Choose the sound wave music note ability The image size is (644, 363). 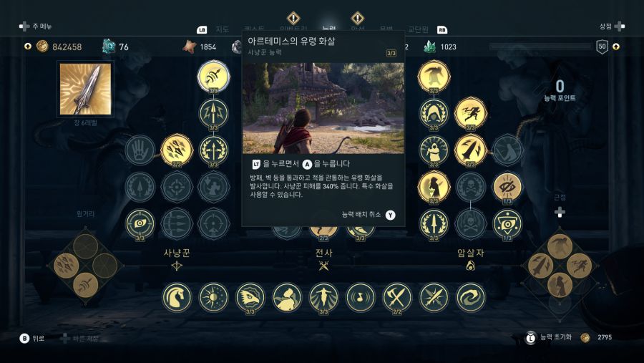360,297
